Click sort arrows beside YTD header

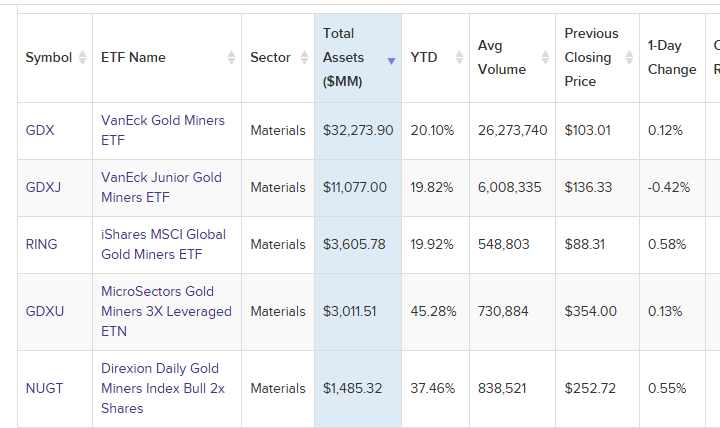(x=459, y=58)
